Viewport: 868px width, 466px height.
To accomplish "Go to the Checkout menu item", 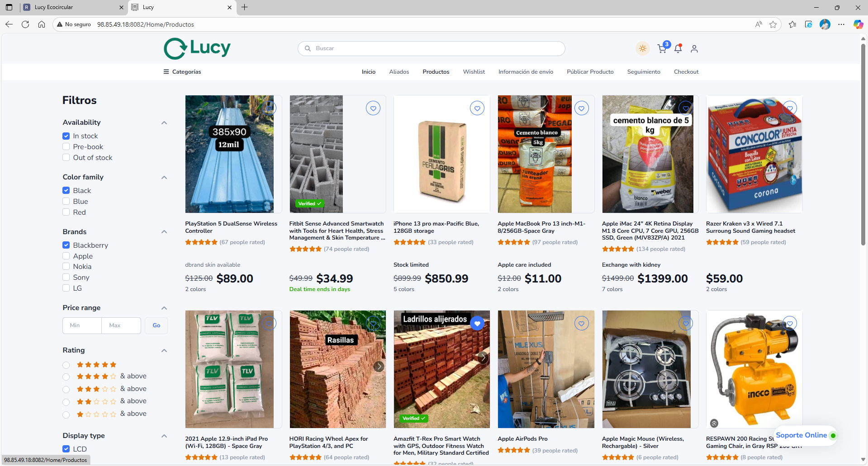I will (686, 72).
